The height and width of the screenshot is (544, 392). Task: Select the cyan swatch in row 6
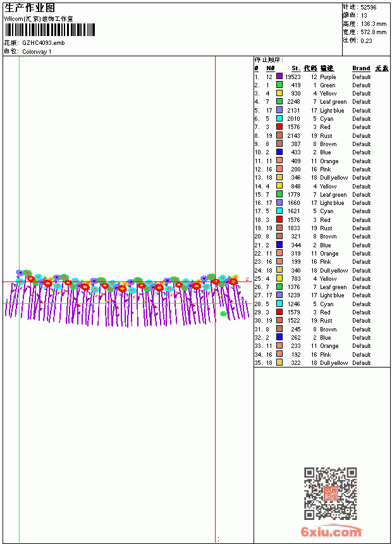coord(279,118)
